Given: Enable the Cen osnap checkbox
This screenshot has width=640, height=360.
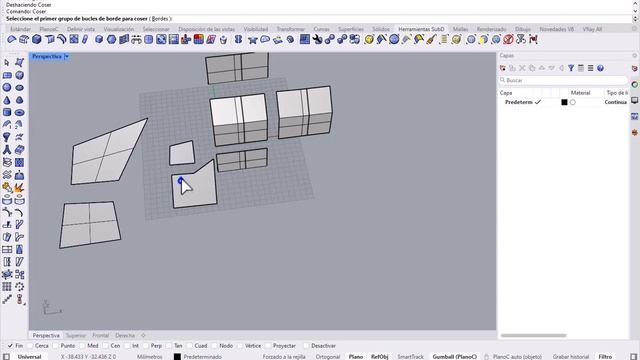Looking at the screenshot, I should [106, 346].
